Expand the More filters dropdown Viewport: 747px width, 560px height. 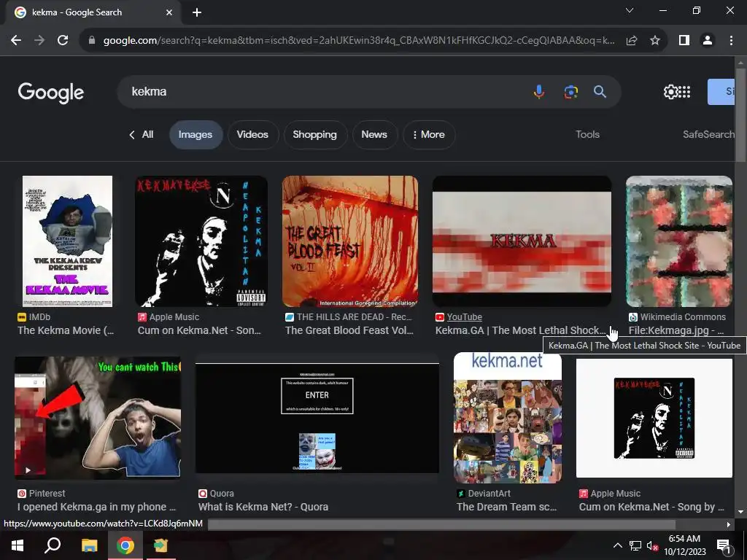click(x=429, y=135)
